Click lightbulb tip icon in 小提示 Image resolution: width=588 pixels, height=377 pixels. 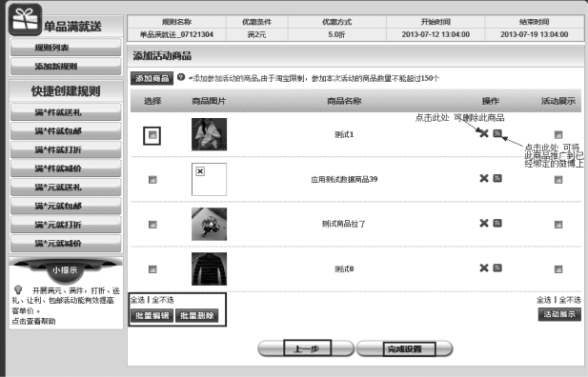[x=18, y=289]
